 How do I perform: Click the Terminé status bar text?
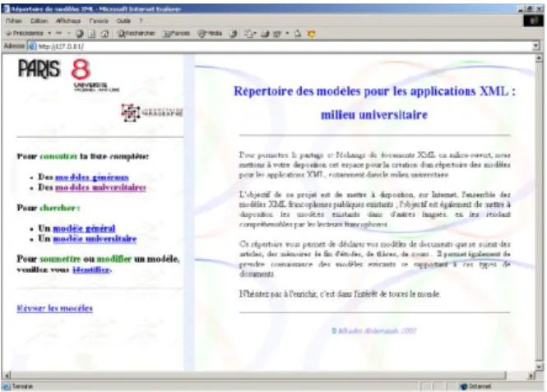coord(22,386)
